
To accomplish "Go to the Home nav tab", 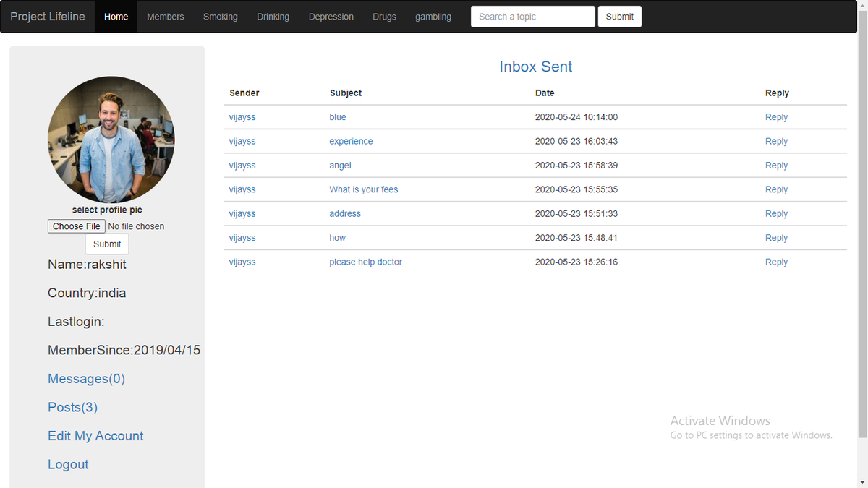I will [116, 17].
